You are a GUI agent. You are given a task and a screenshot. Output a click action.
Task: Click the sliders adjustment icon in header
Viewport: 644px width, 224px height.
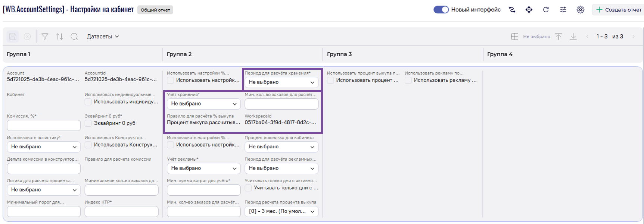click(x=563, y=10)
